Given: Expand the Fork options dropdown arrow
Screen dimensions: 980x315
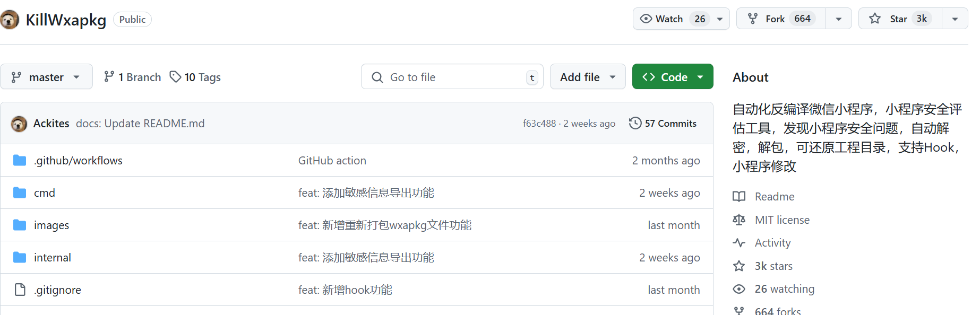Looking at the screenshot, I should [839, 19].
